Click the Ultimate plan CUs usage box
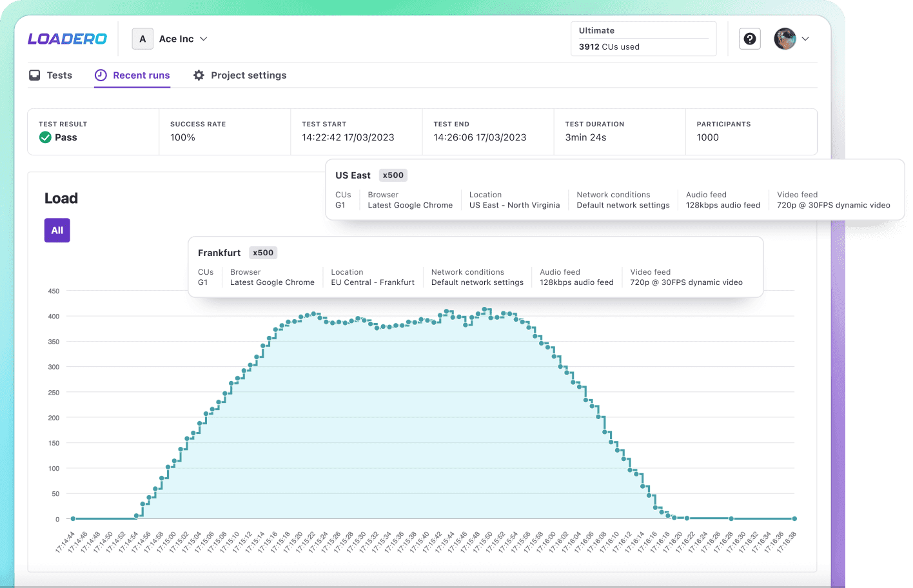The height and width of the screenshot is (588, 913). point(643,39)
